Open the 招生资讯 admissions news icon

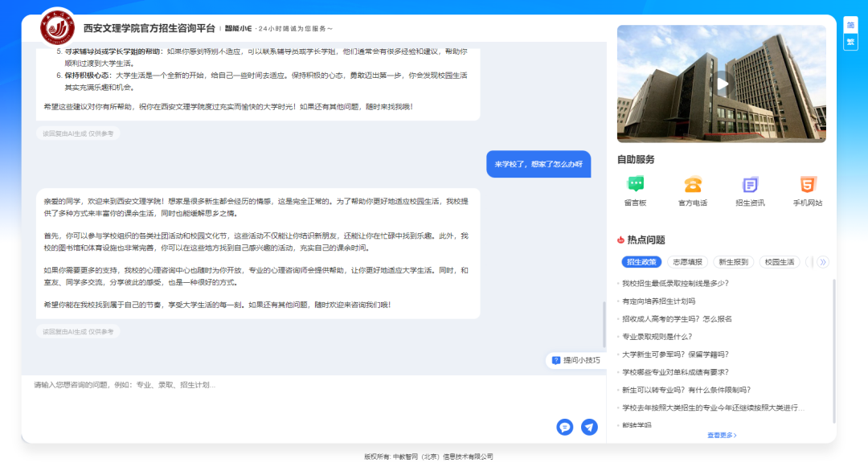click(750, 185)
